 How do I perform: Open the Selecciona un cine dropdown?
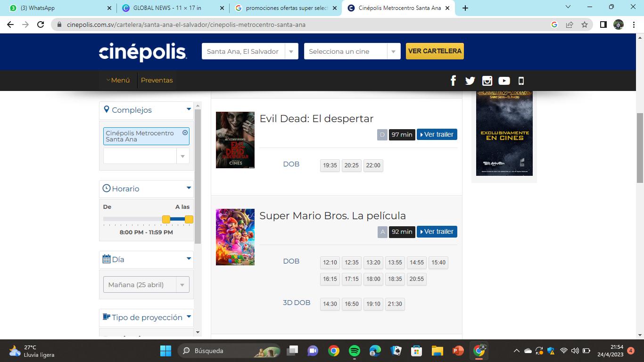coord(352,51)
